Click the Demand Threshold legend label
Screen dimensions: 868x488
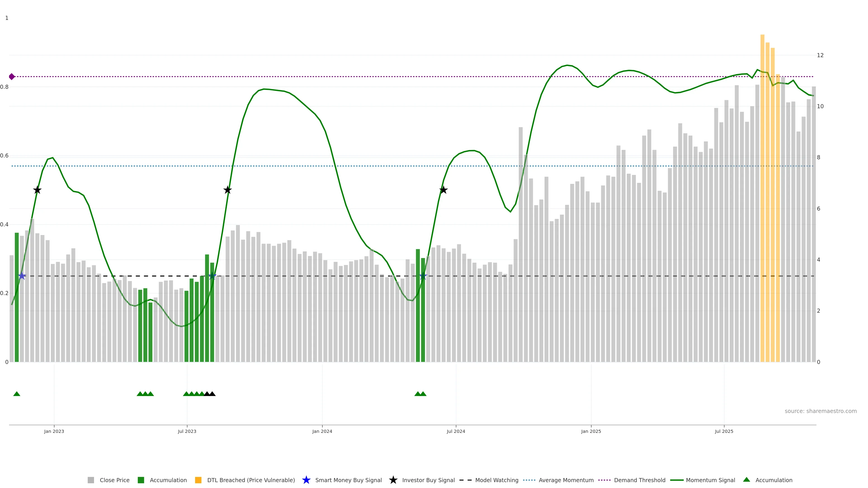coord(639,480)
